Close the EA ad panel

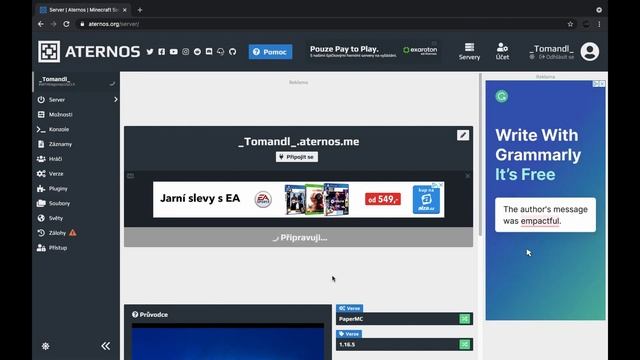pos(468,176)
